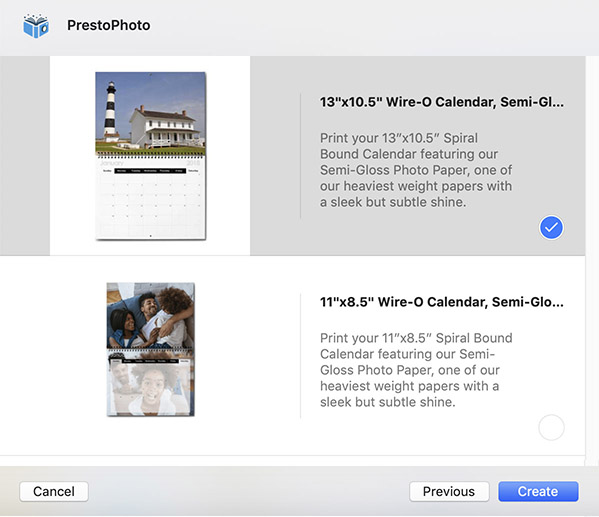Click the Cancel button
The image size is (599, 517).
pos(54,491)
